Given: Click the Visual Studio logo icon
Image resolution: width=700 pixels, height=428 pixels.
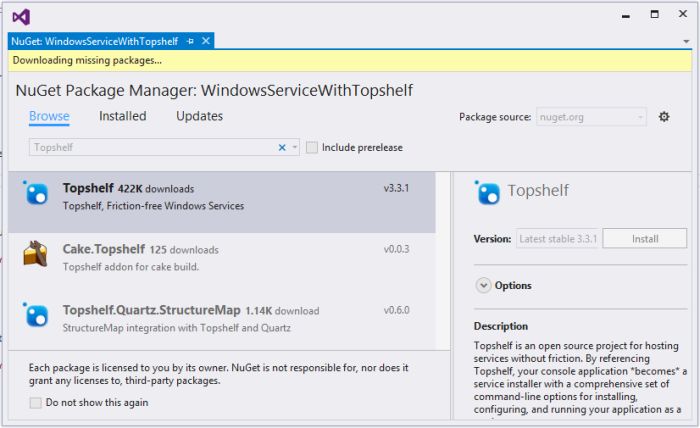Looking at the screenshot, I should (21, 17).
